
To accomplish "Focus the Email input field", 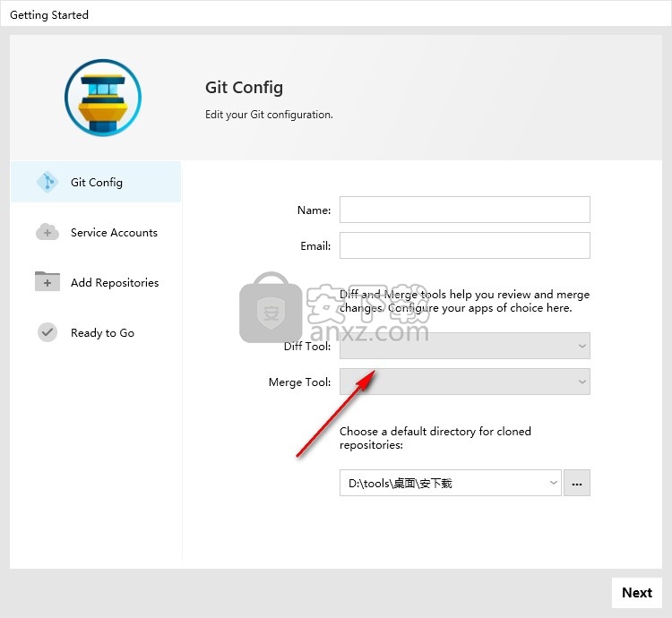I will pyautogui.click(x=464, y=245).
